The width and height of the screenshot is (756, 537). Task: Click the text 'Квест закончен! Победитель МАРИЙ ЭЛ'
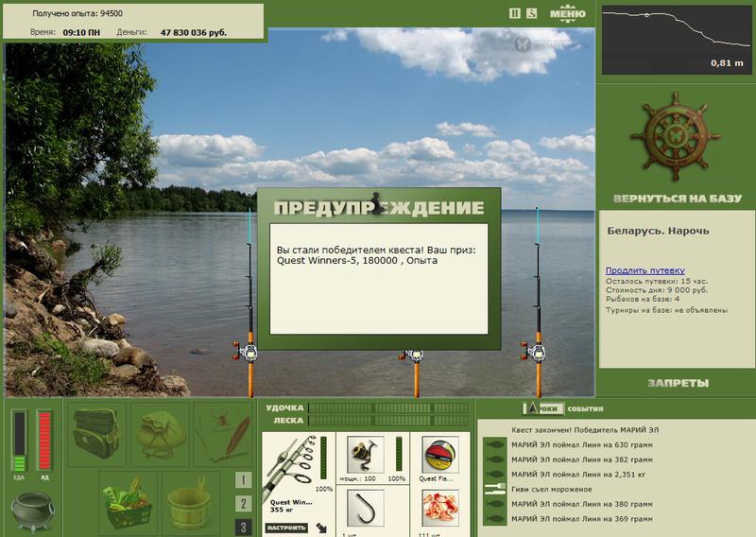click(x=585, y=430)
